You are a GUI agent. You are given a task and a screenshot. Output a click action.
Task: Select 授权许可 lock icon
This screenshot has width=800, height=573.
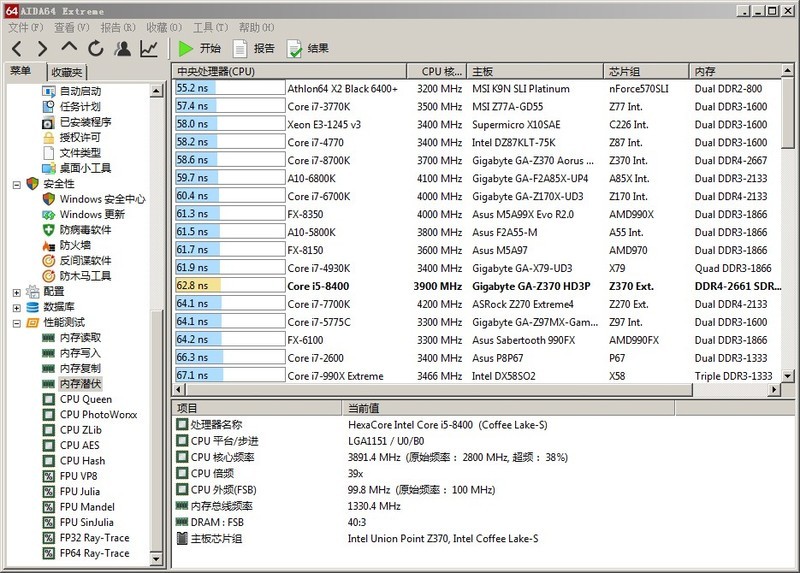(x=48, y=138)
